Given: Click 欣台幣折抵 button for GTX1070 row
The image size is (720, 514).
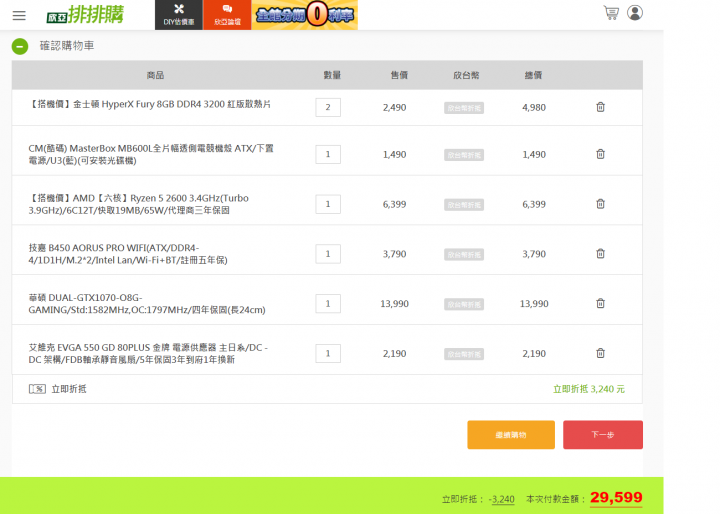Looking at the screenshot, I should pos(464,304).
